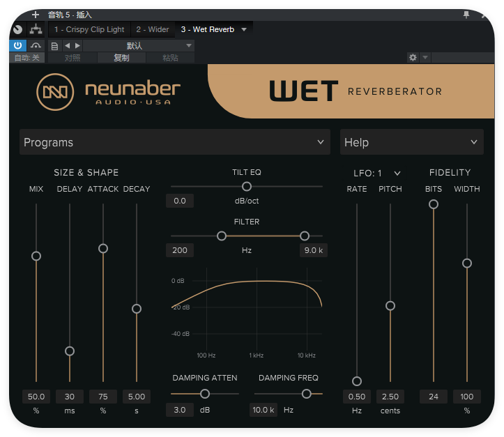Open the settings gear icon

click(x=413, y=58)
